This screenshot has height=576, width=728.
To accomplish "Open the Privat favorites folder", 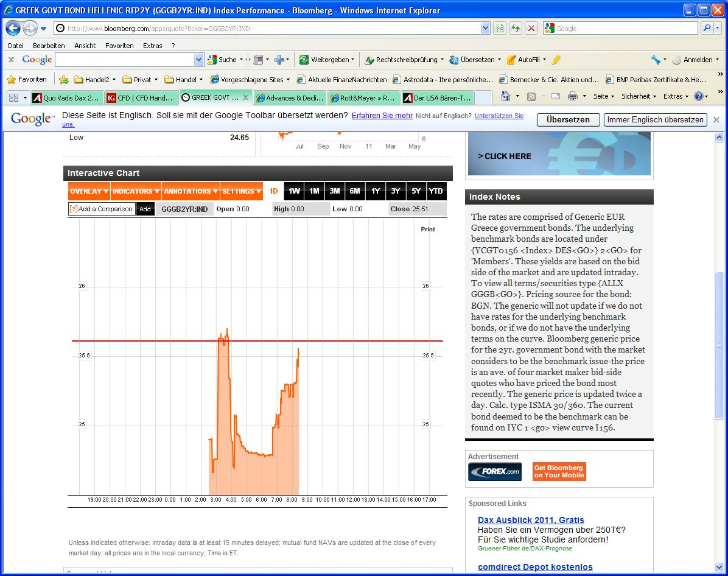I will click(140, 79).
